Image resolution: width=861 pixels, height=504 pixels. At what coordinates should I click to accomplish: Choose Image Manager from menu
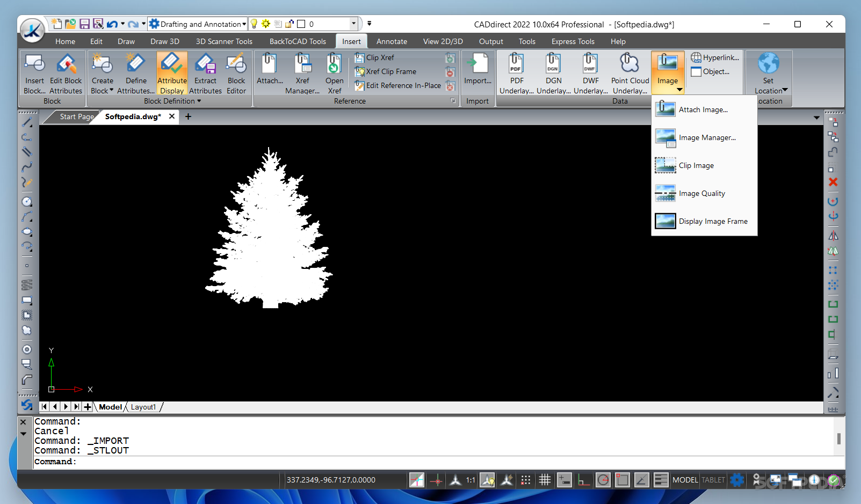point(704,137)
